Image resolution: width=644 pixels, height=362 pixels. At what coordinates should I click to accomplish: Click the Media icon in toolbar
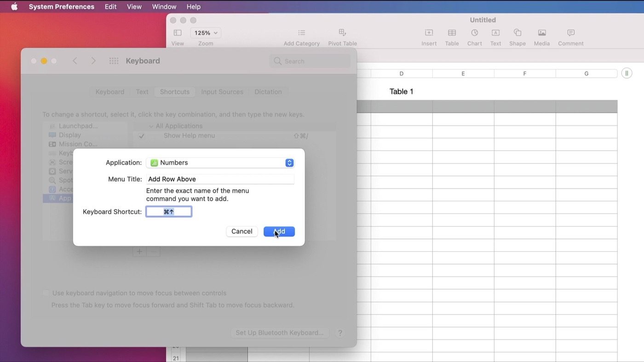coord(541,33)
